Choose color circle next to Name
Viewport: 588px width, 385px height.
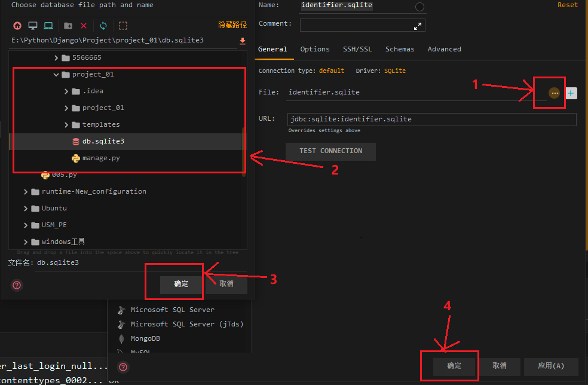(x=419, y=7)
